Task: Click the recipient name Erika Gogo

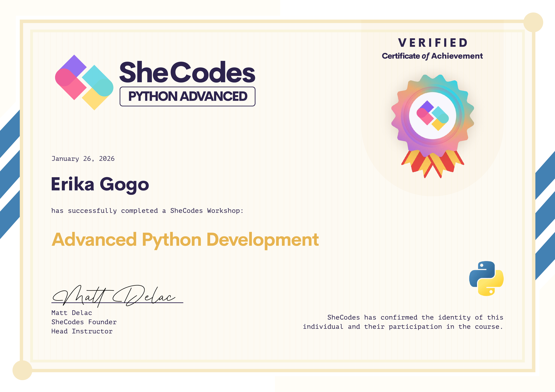Action: (100, 184)
